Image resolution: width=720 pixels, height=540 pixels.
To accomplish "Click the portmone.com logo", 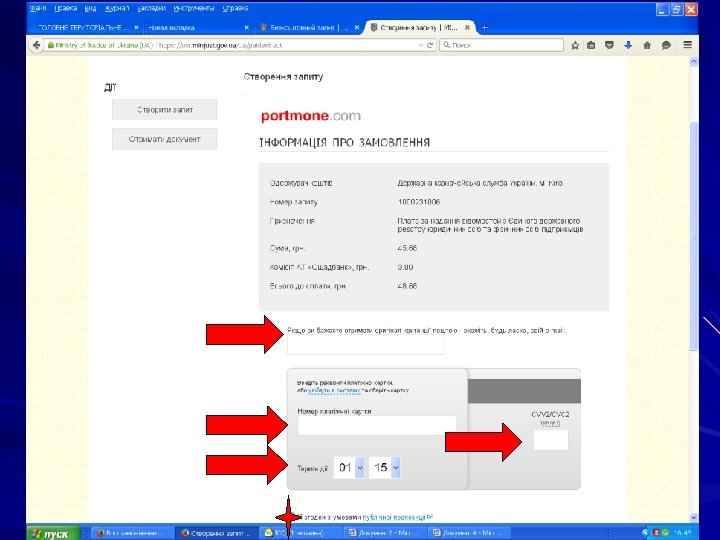I will (x=311, y=116).
